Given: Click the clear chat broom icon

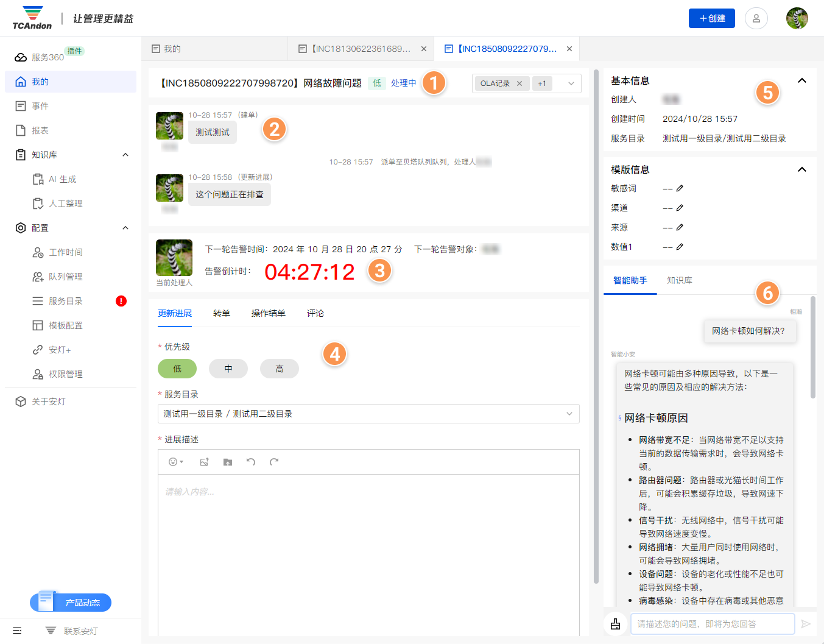Looking at the screenshot, I should (615, 624).
